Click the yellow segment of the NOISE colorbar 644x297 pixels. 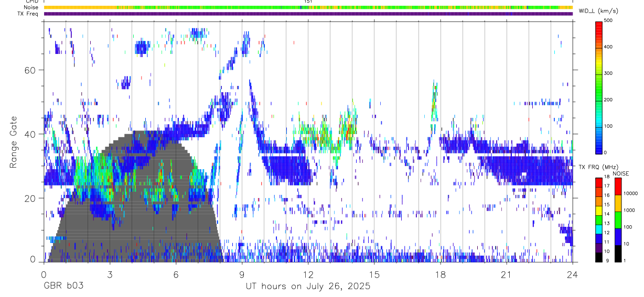point(618,203)
